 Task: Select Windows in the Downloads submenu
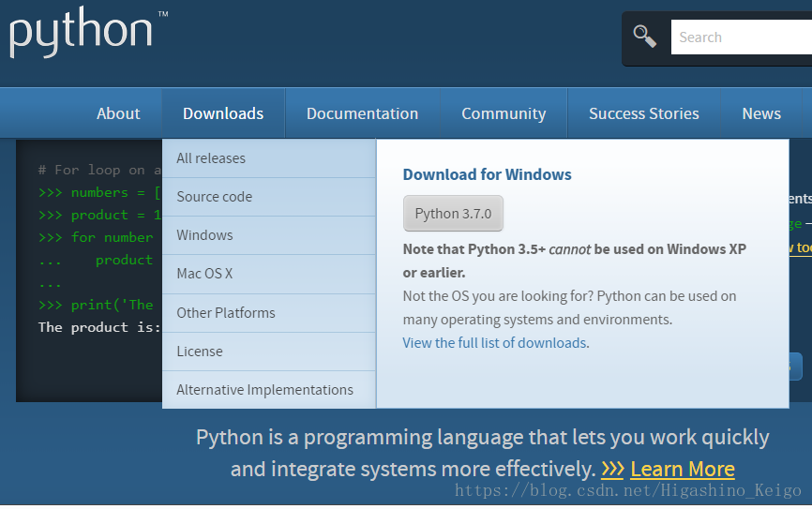tap(269, 235)
